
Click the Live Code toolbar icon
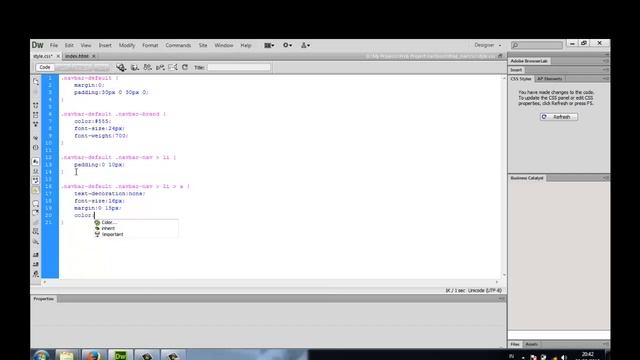pyautogui.click(x=121, y=67)
